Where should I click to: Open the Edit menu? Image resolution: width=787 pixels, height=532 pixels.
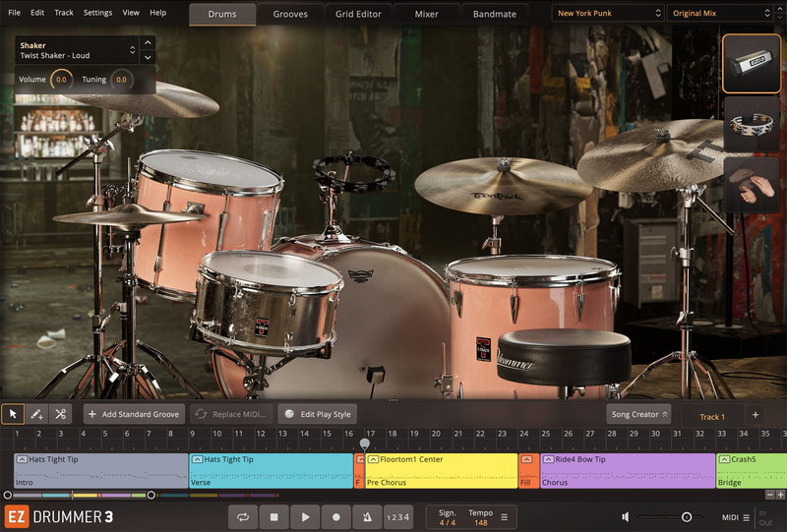click(x=37, y=13)
